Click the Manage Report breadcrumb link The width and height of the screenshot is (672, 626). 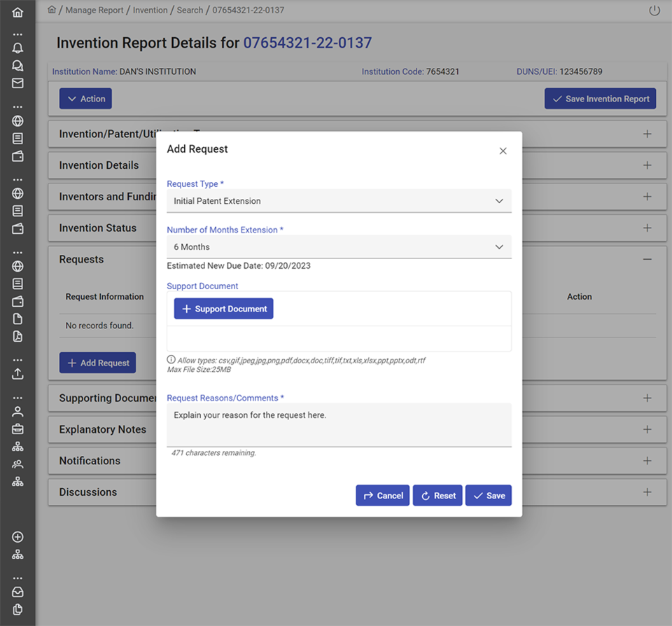(x=94, y=10)
